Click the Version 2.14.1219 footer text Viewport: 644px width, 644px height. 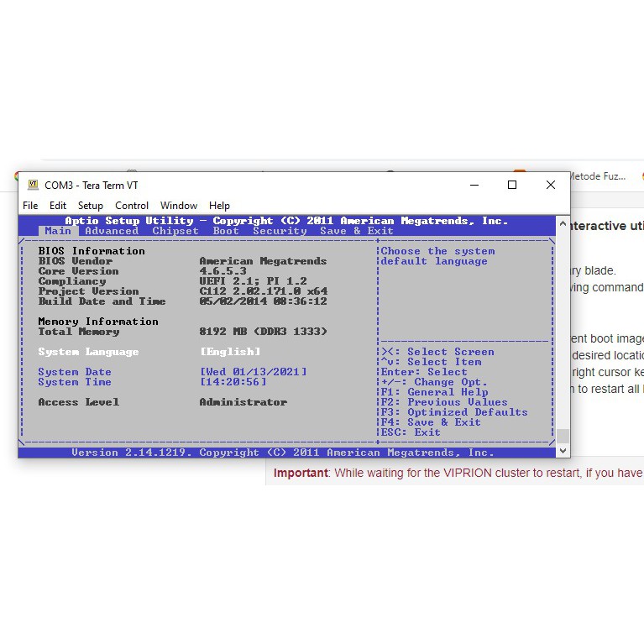pyautogui.click(x=283, y=453)
